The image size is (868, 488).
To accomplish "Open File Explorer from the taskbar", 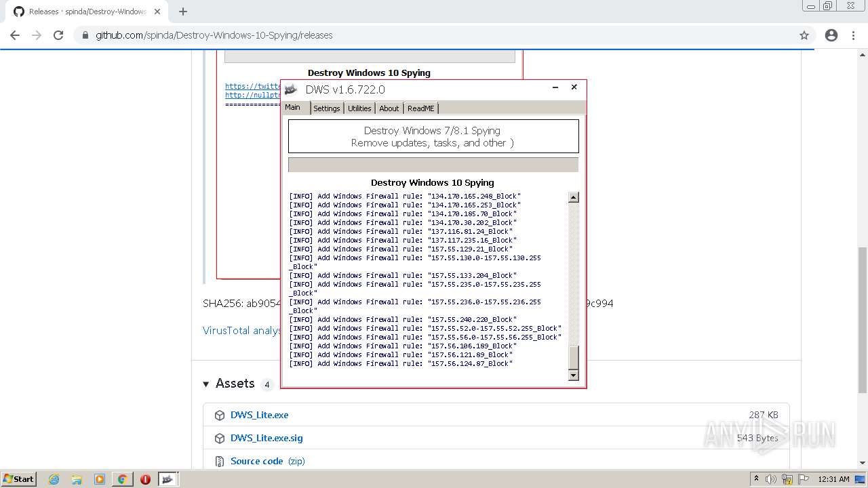I will click(x=77, y=479).
